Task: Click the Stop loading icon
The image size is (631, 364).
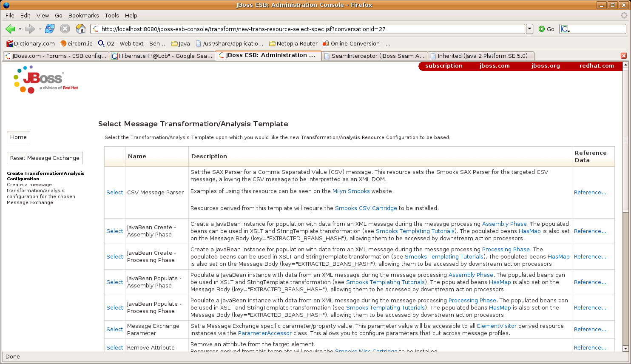Action: click(65, 29)
